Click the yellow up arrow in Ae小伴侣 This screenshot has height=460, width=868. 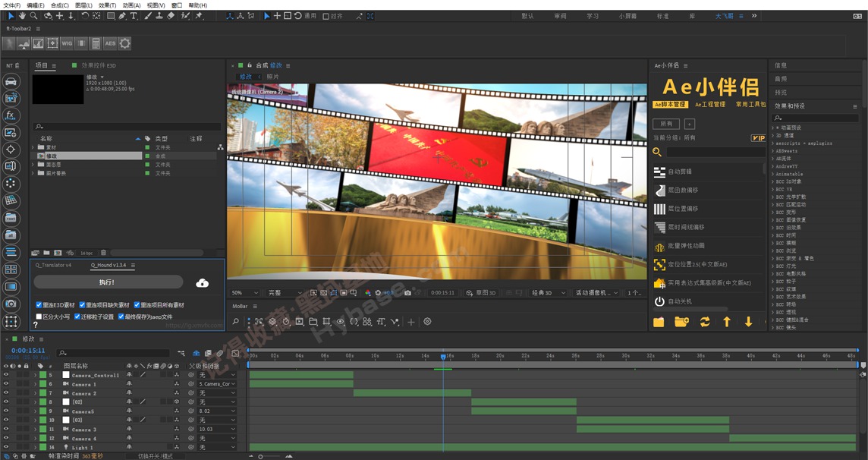click(727, 322)
